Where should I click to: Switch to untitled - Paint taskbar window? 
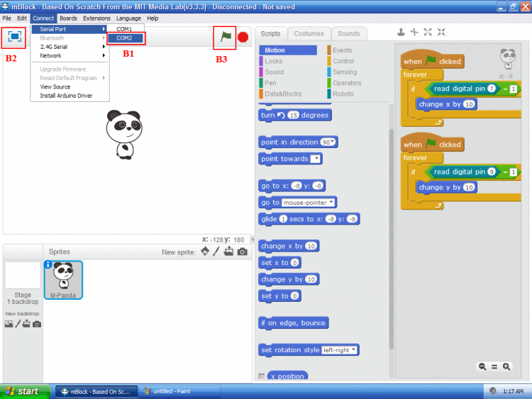point(179,391)
